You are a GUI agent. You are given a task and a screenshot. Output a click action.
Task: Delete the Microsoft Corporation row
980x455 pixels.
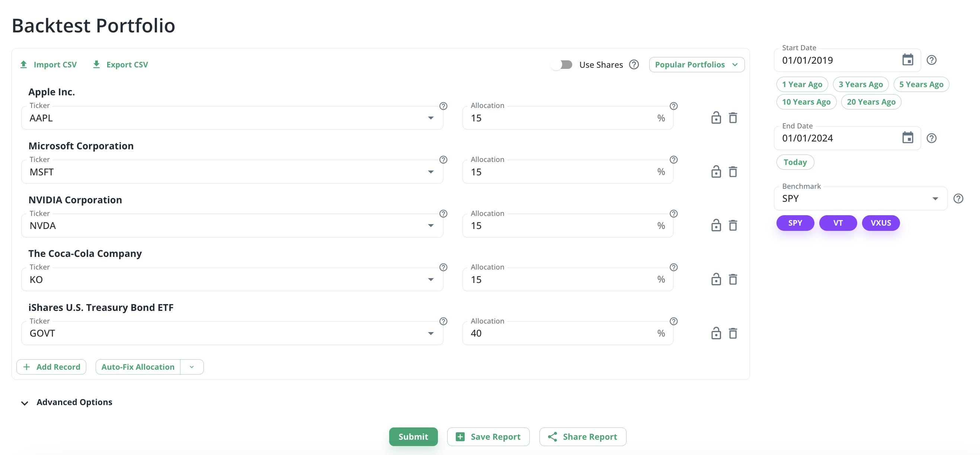coord(733,172)
